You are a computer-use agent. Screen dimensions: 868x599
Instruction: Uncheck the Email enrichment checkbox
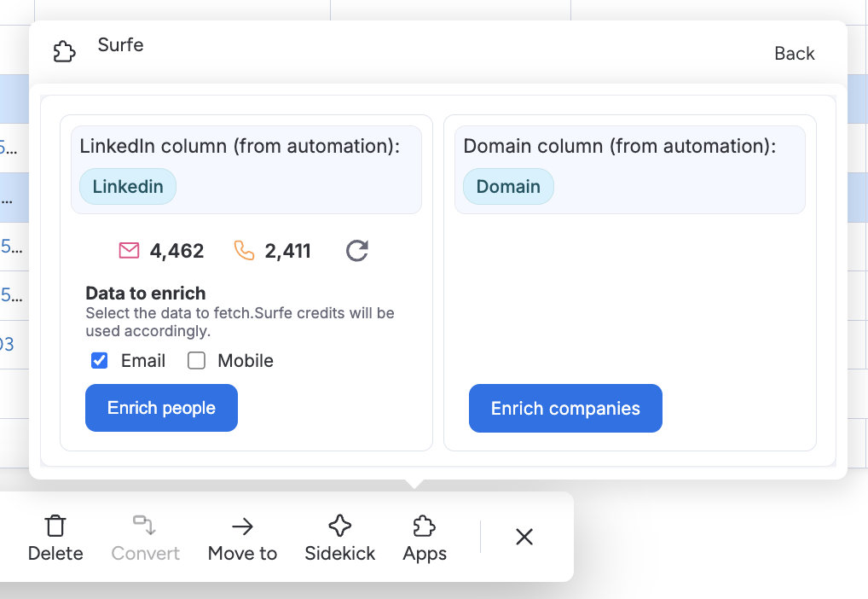[x=100, y=361]
